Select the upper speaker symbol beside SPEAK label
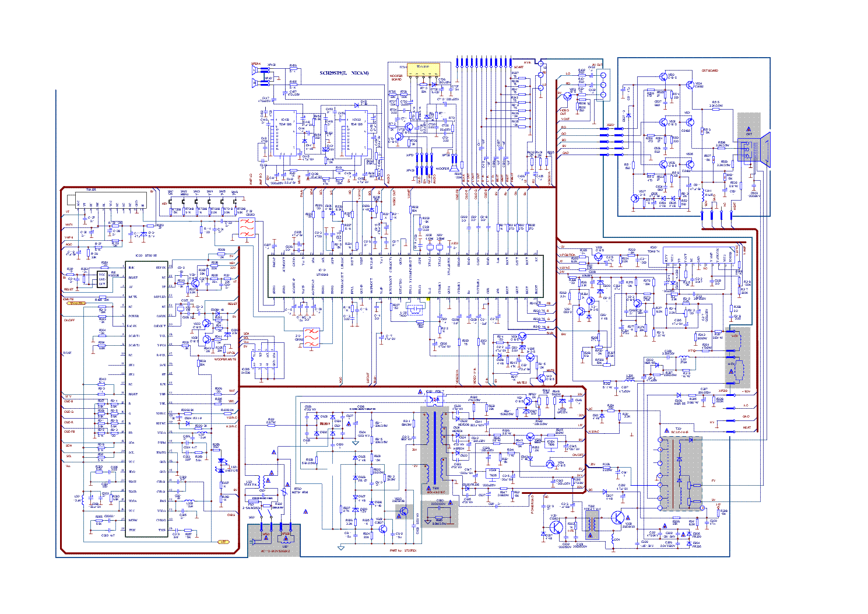Screen dimensions: 868x614 pyautogui.click(x=255, y=71)
